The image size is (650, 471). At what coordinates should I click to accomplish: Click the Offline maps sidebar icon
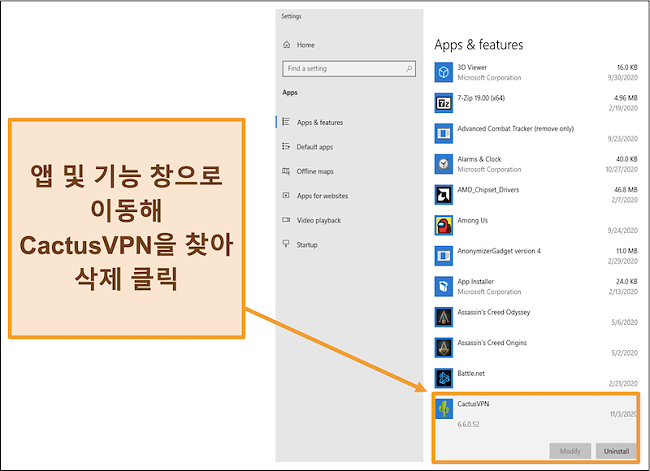pyautogui.click(x=286, y=171)
